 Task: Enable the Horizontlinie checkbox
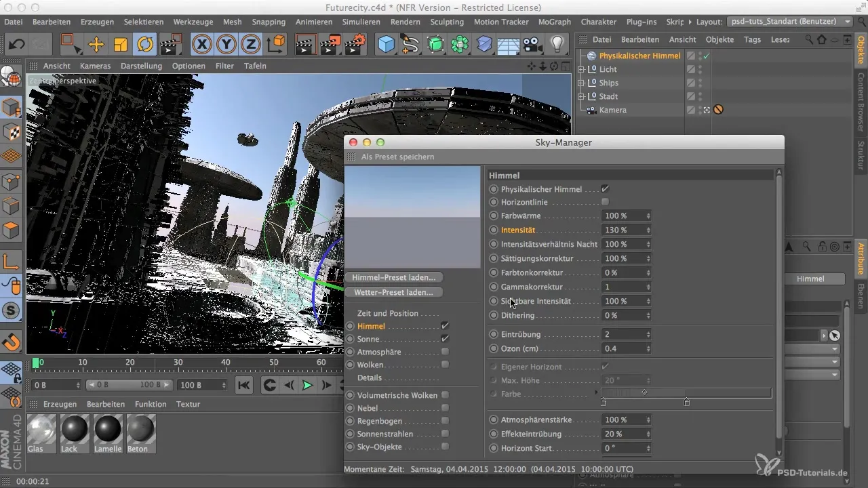tap(605, 202)
